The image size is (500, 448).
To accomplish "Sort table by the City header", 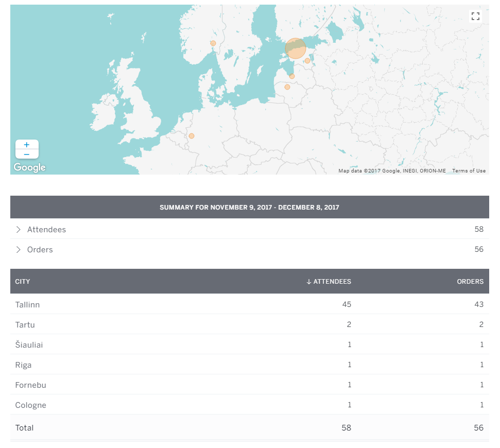I will pyautogui.click(x=23, y=282).
